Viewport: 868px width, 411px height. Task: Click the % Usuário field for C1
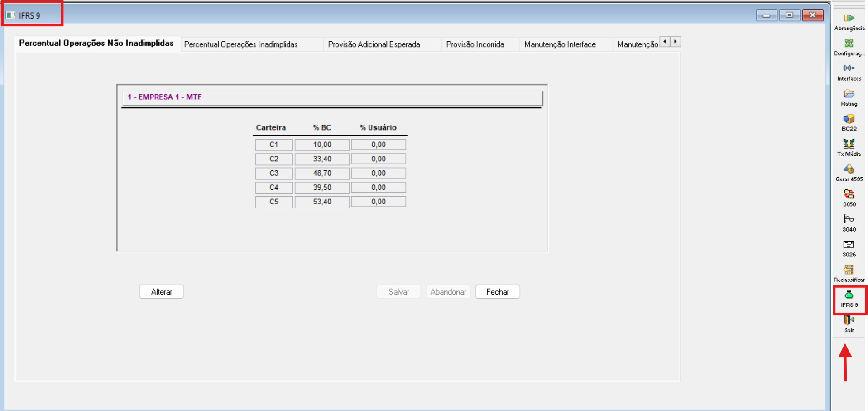379,145
